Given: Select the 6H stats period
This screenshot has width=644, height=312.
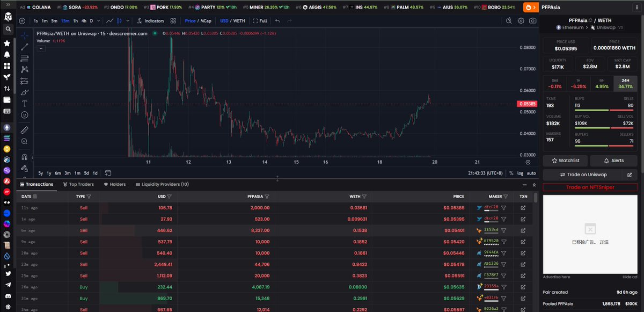Looking at the screenshot, I should click(602, 83).
